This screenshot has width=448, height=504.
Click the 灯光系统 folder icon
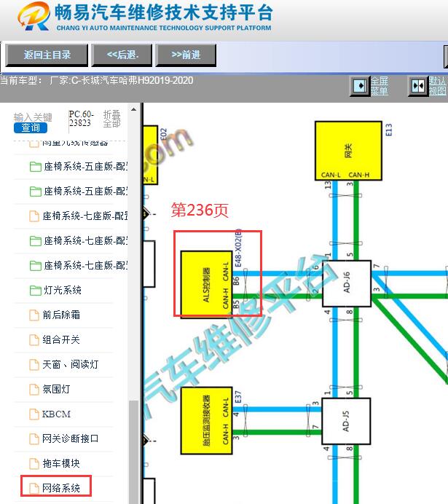36,291
